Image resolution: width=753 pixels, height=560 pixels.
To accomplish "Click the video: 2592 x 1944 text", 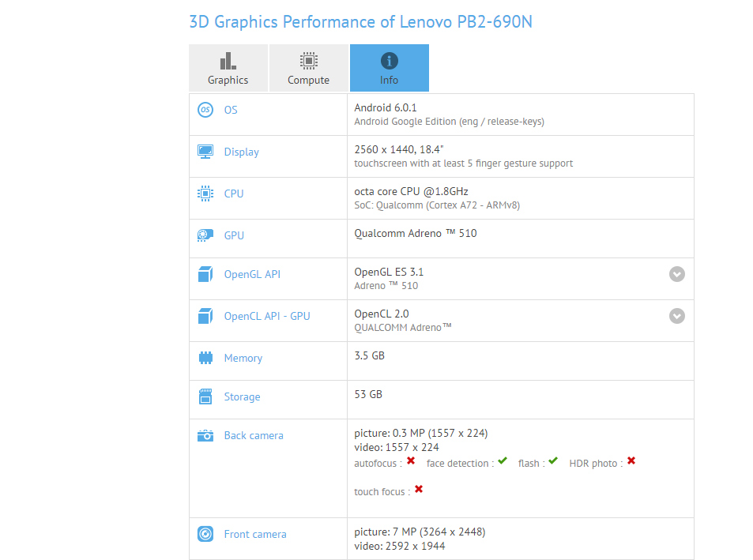I will click(400, 546).
